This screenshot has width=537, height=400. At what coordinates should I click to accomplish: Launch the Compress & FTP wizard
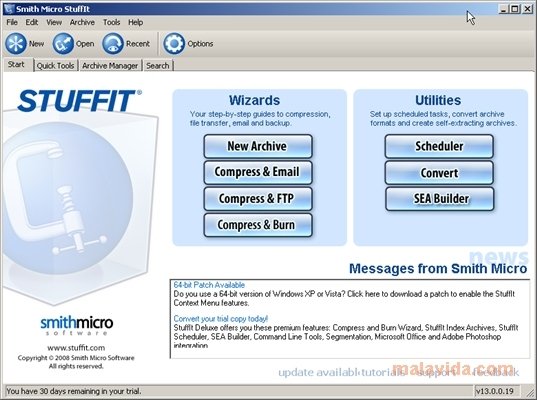coord(258,199)
